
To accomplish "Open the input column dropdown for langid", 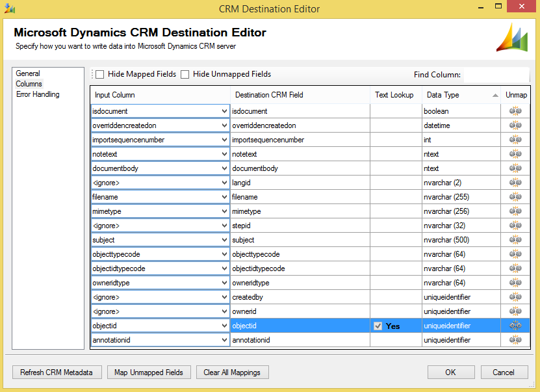I will (x=224, y=183).
